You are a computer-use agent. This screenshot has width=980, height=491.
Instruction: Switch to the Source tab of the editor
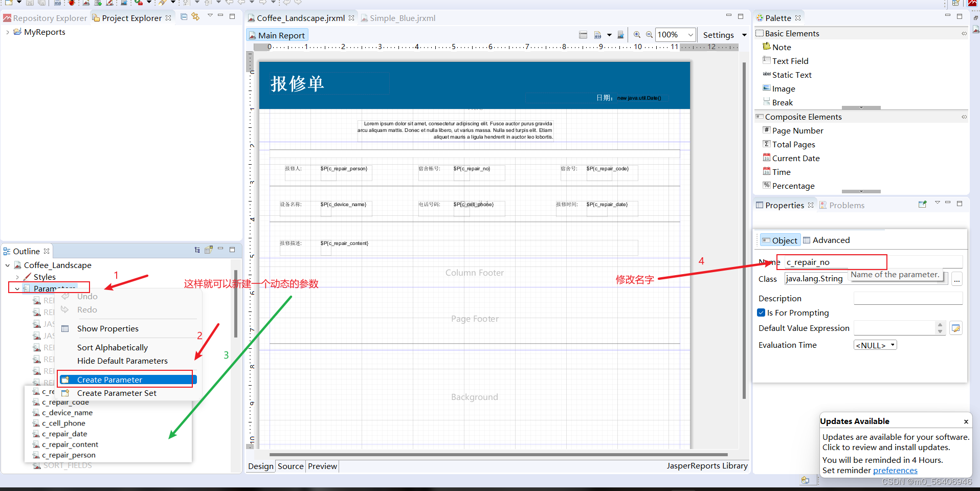(290, 466)
